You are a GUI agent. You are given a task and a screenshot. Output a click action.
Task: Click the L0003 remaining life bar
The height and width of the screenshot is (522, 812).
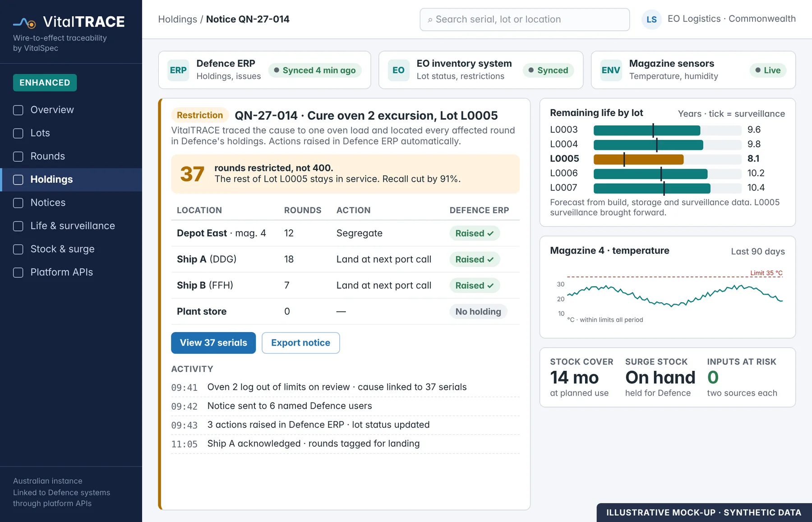tap(647, 130)
